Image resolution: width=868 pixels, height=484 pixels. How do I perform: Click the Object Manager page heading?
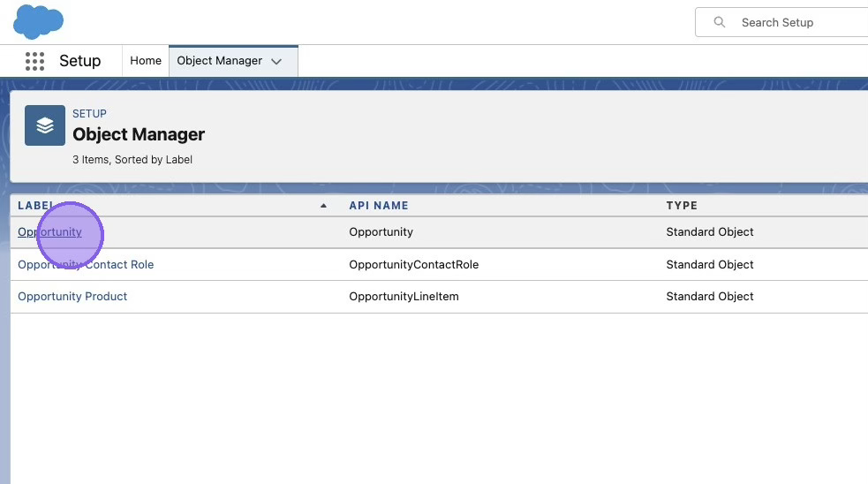(139, 134)
